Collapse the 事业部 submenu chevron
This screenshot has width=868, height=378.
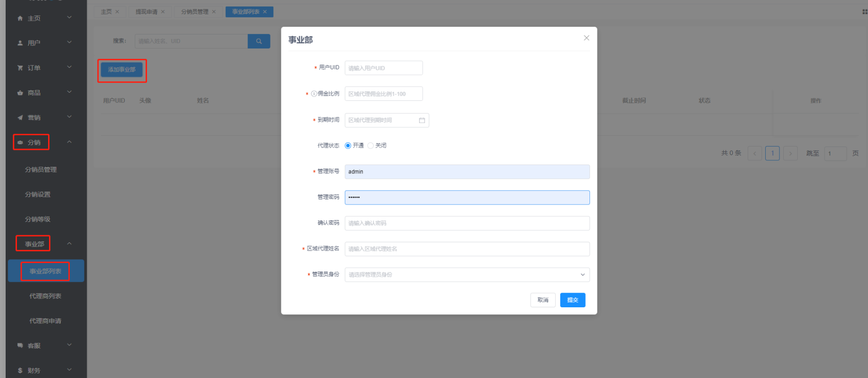[69, 244]
